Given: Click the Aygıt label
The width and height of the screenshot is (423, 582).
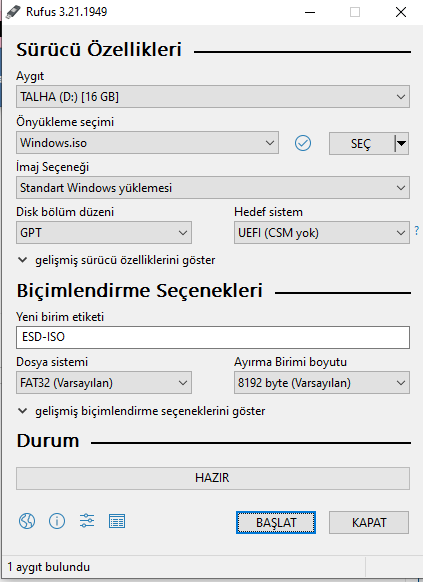Looking at the screenshot, I should [x=30, y=76].
